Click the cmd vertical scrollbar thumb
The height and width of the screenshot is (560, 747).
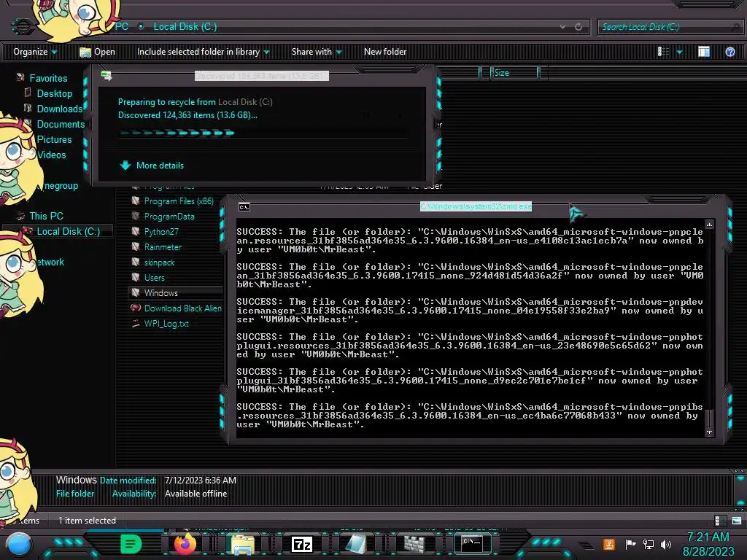tap(709, 418)
